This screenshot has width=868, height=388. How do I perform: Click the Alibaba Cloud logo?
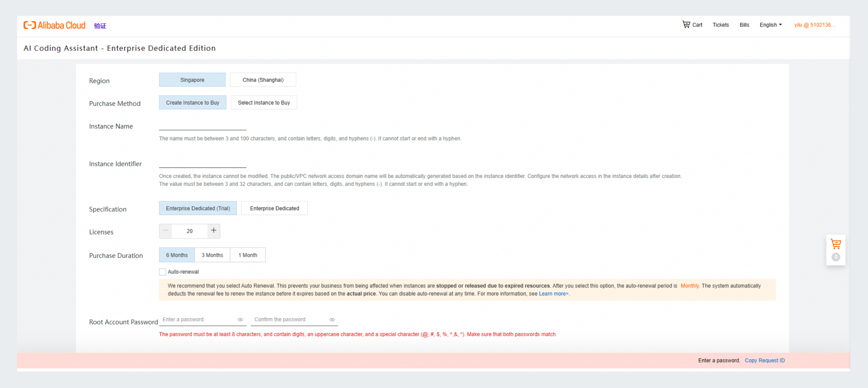[x=54, y=25]
